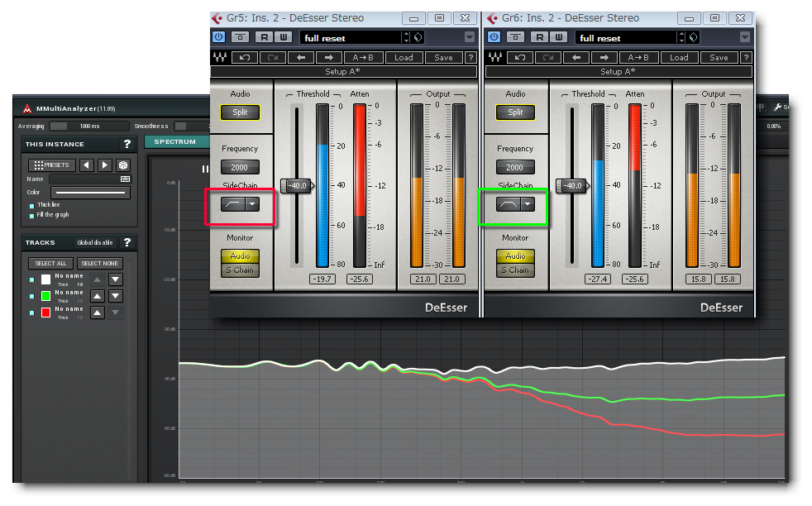812x506 pixels.
Task: Toggle Setup A* bar in Gr5 DeEsser
Action: [x=343, y=71]
